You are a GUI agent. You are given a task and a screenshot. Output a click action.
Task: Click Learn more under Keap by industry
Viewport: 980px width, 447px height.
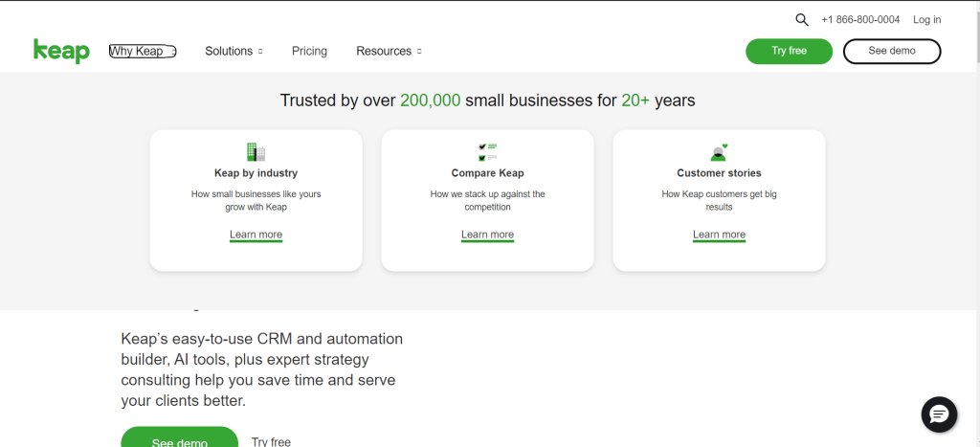point(256,235)
